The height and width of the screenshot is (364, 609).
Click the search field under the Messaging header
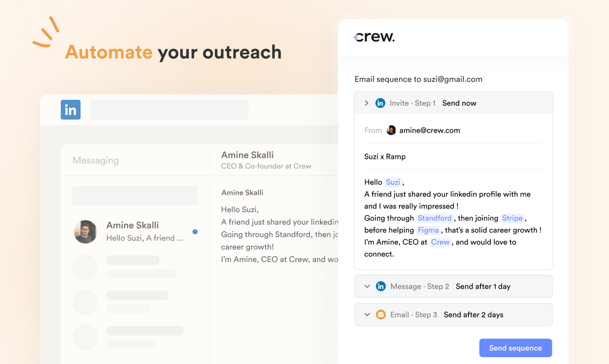(135, 195)
